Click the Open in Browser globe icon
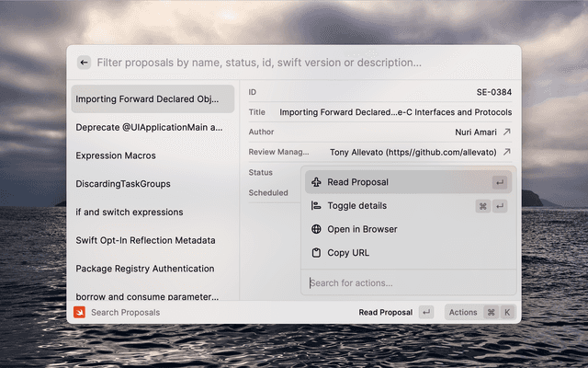588x368 pixels. point(316,229)
